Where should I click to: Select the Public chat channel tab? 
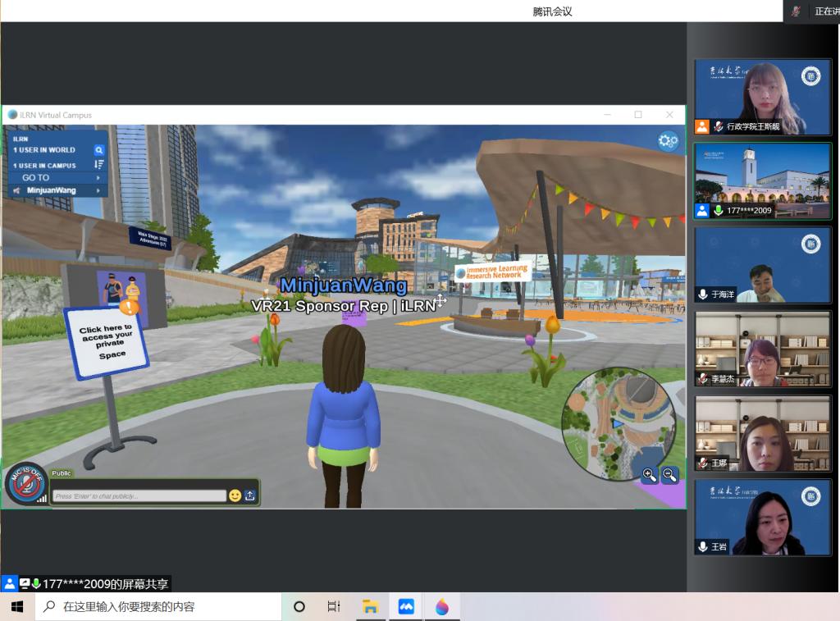pos(62,473)
